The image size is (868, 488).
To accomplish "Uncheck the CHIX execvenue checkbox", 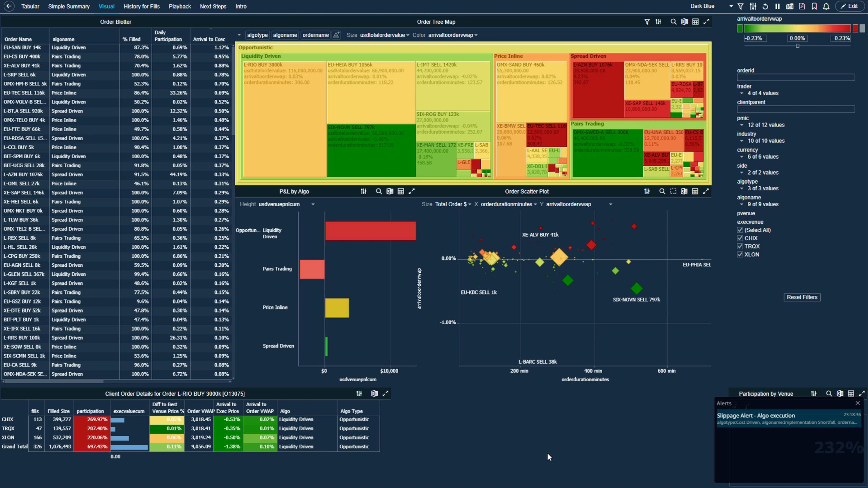I will click(740, 238).
